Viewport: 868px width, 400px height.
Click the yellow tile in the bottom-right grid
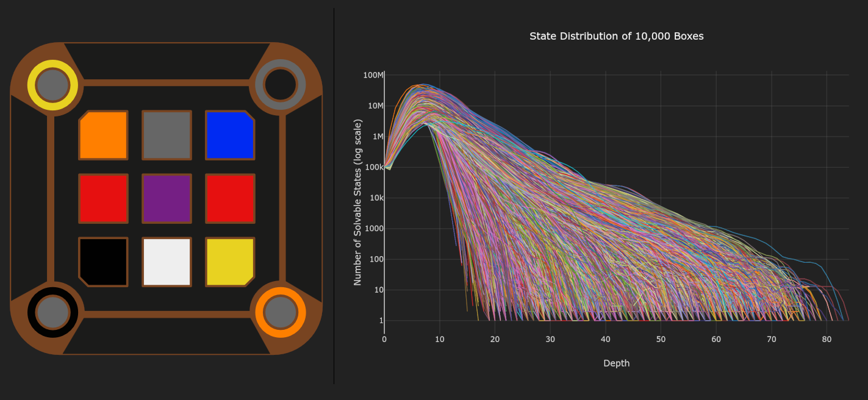[x=230, y=261]
